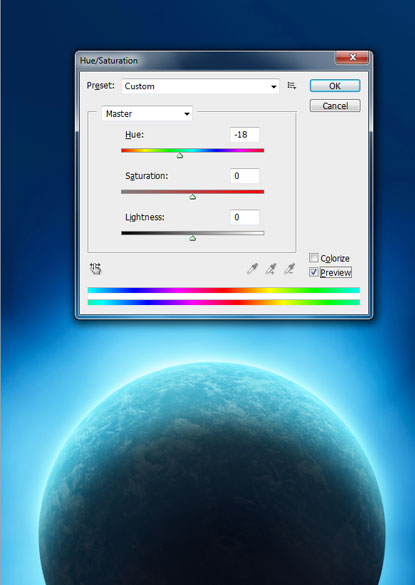This screenshot has width=415, height=585.
Task: Click the Saturation value field
Action: click(245, 176)
